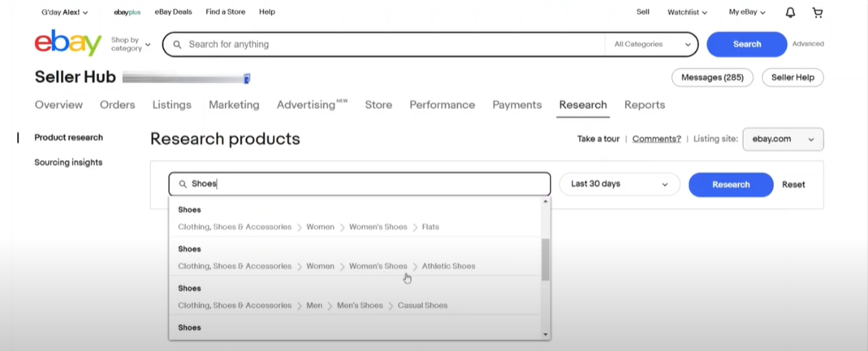
Task: Open the Last 30 days date range dropdown
Action: click(619, 184)
